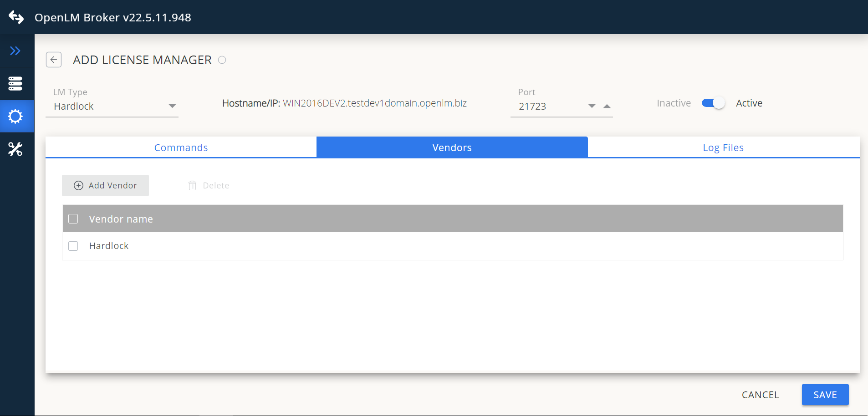868x416 pixels.
Task: Open the tools panel via the wrench icon
Action: pyautogui.click(x=16, y=149)
